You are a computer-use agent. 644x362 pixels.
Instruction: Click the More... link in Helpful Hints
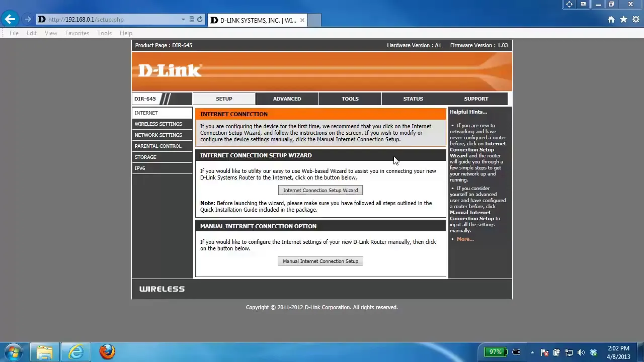465,239
